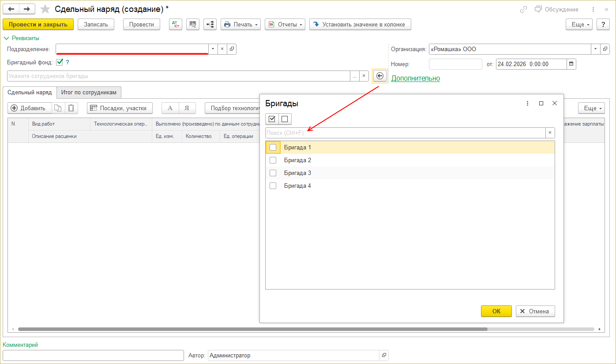Check all brigades icon in dialog
Viewport: 616px width, 364px height.
(x=272, y=119)
